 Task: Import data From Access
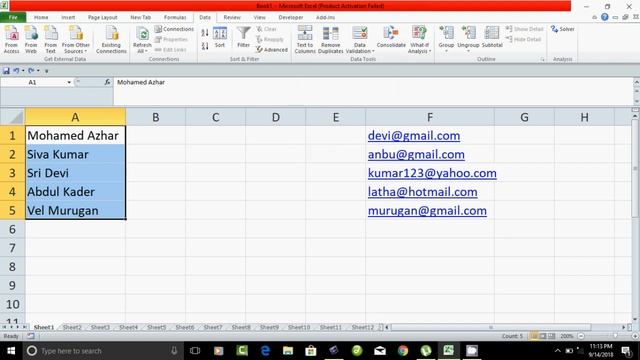pyautogui.click(x=11, y=39)
